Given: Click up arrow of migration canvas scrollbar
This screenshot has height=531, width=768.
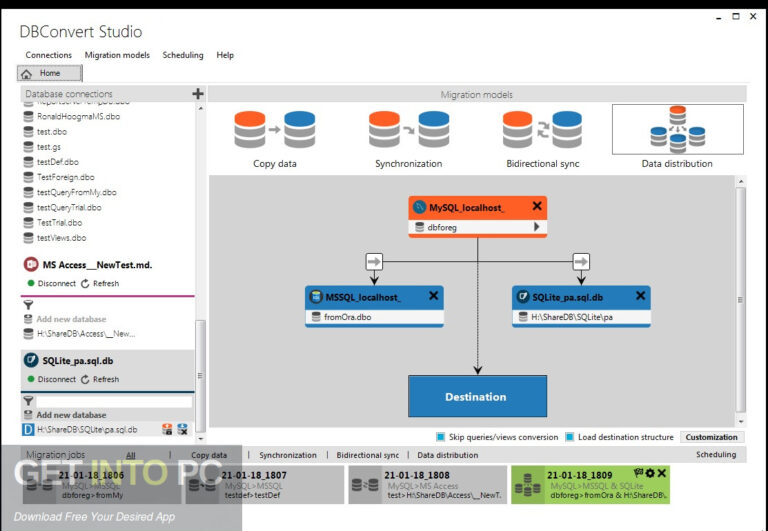Looking at the screenshot, I should point(741,182).
